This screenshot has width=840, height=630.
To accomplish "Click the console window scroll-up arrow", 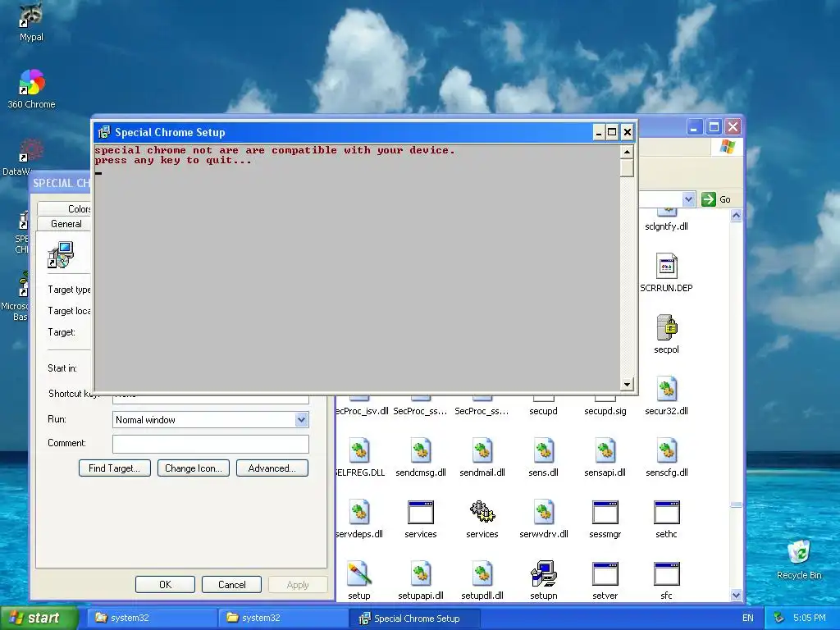I will pyautogui.click(x=626, y=152).
